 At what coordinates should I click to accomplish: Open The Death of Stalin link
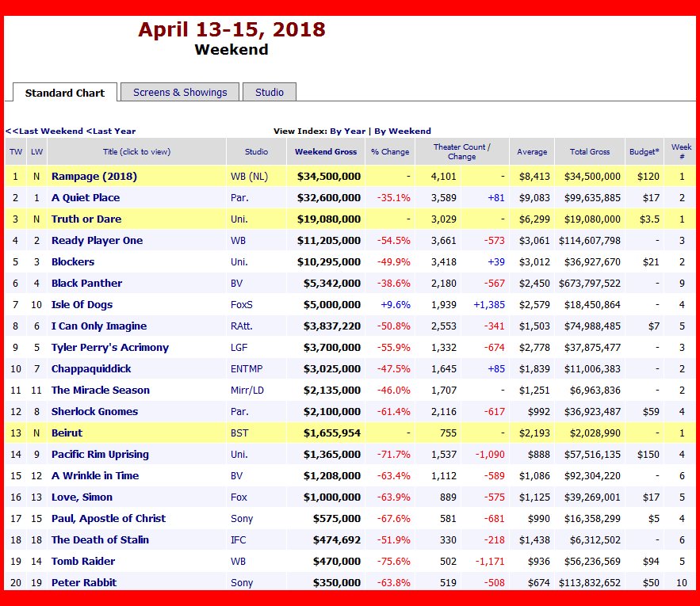click(x=100, y=540)
